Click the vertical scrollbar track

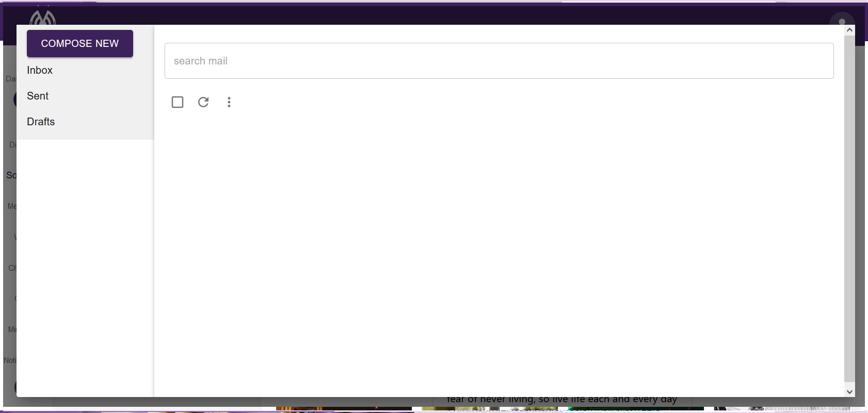(x=849, y=206)
